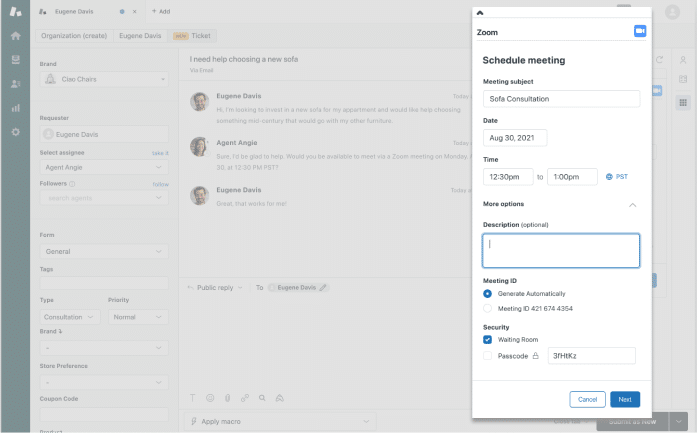Click the end time field 1:00pm

click(572, 176)
